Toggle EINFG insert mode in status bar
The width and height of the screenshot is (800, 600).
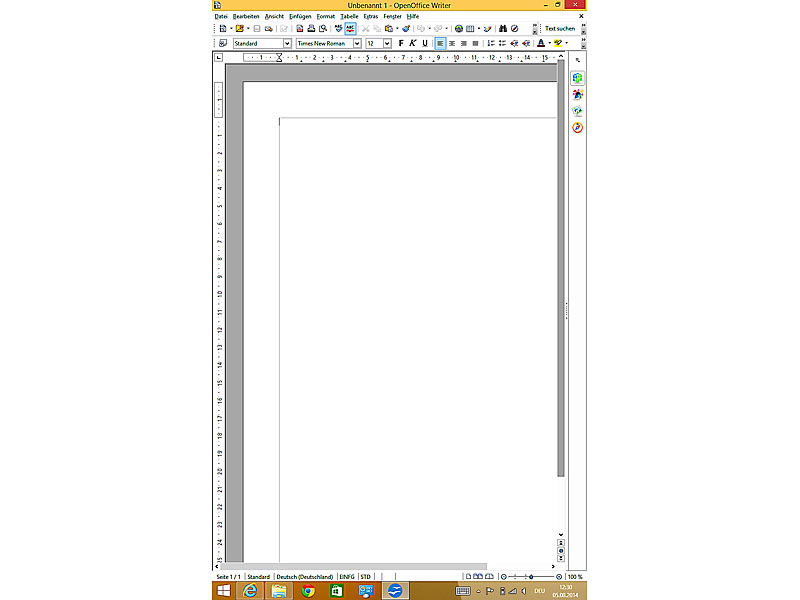click(x=347, y=577)
